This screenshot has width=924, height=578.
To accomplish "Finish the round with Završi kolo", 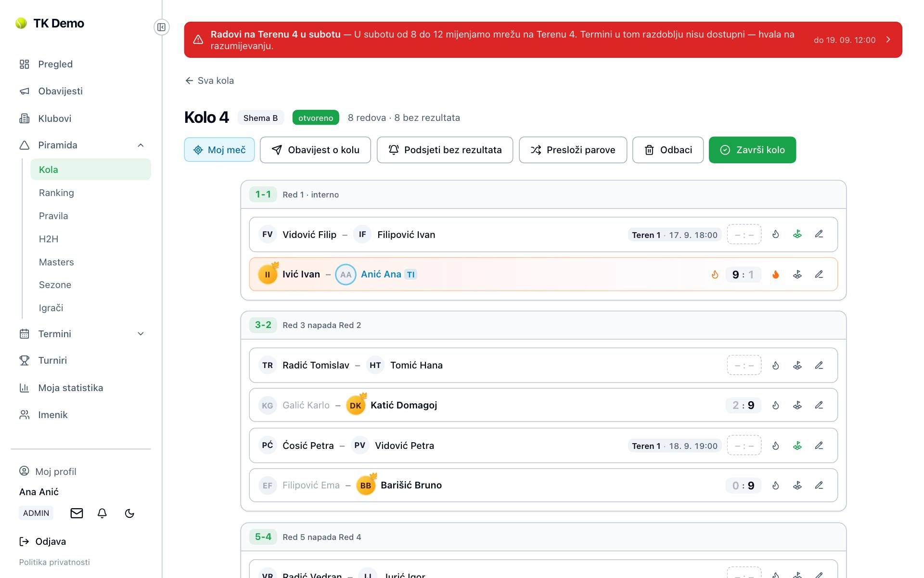I will click(753, 150).
